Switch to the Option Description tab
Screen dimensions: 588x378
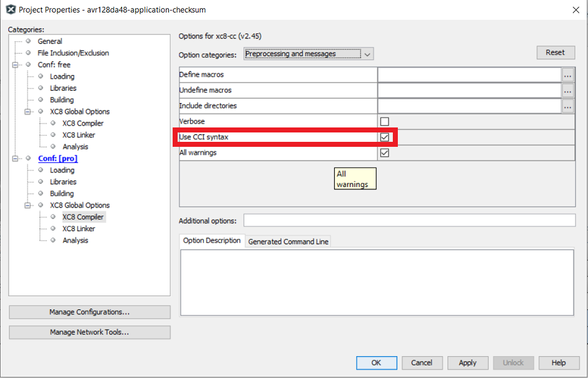tap(212, 241)
